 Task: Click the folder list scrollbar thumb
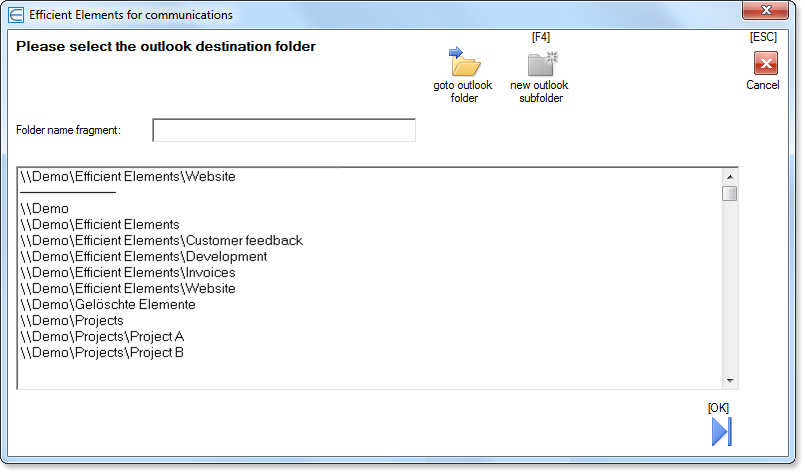pos(730,194)
